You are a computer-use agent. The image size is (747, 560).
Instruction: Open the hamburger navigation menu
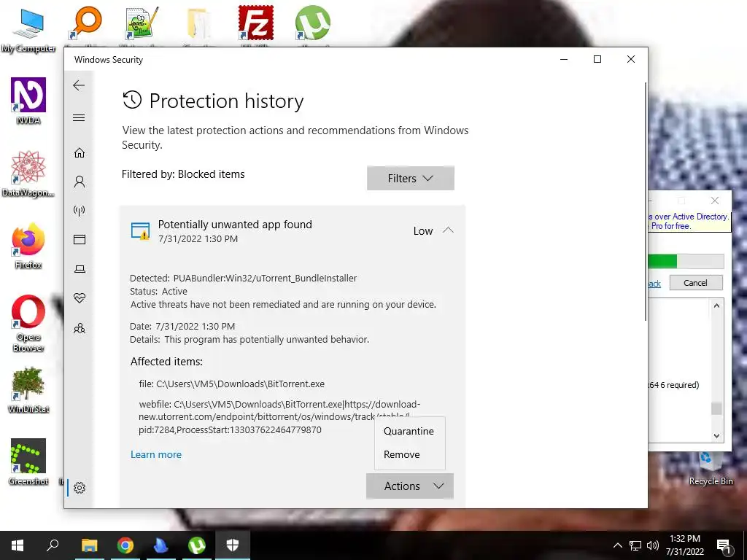[79, 117]
